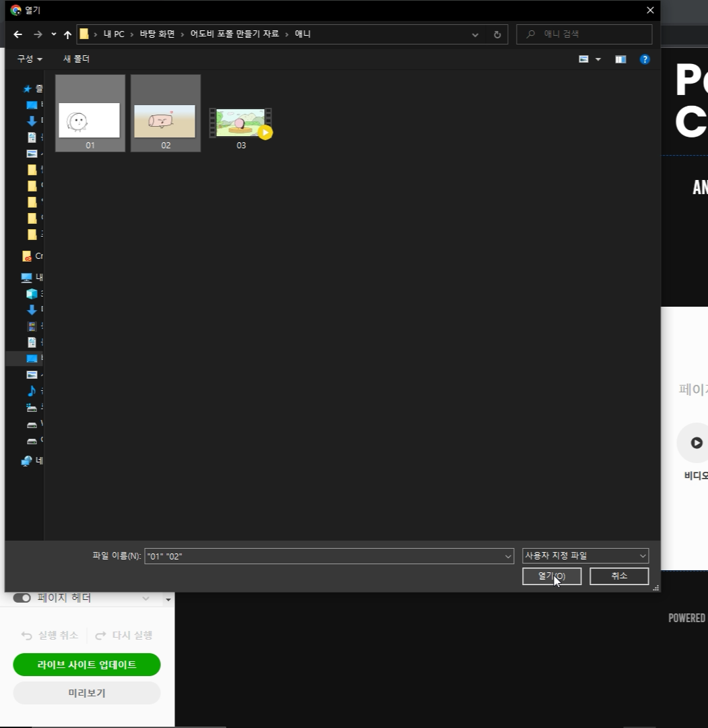Select the 02 image thumbnail
Image resolution: width=708 pixels, height=728 pixels.
[x=166, y=113]
